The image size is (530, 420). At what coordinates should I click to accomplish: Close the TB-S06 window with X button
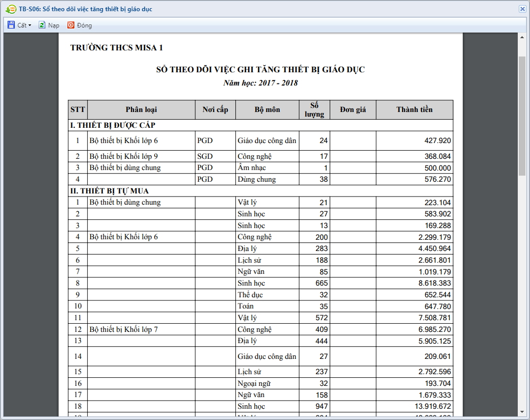coord(522,9)
